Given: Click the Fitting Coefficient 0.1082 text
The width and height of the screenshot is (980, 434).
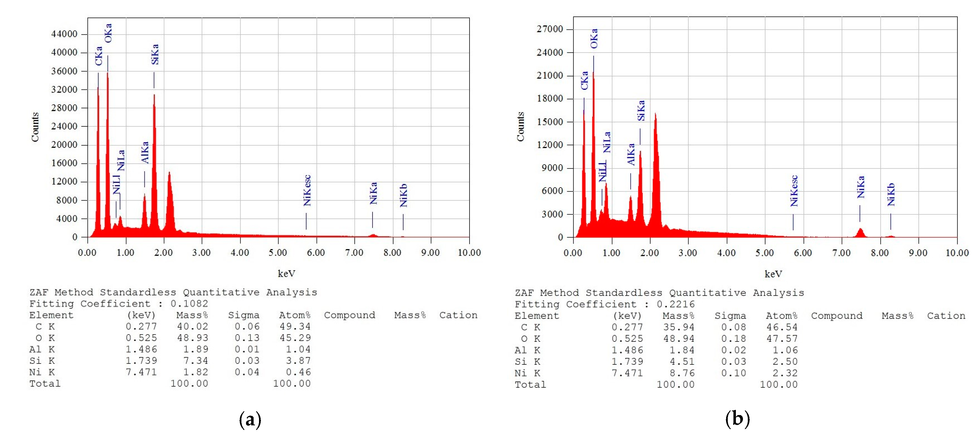Looking at the screenshot, I should [119, 304].
